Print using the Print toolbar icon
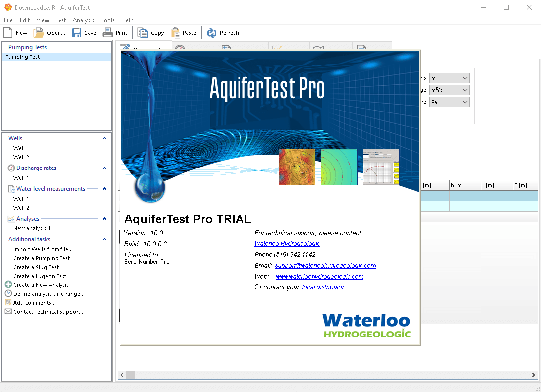The image size is (541, 392). click(x=107, y=32)
